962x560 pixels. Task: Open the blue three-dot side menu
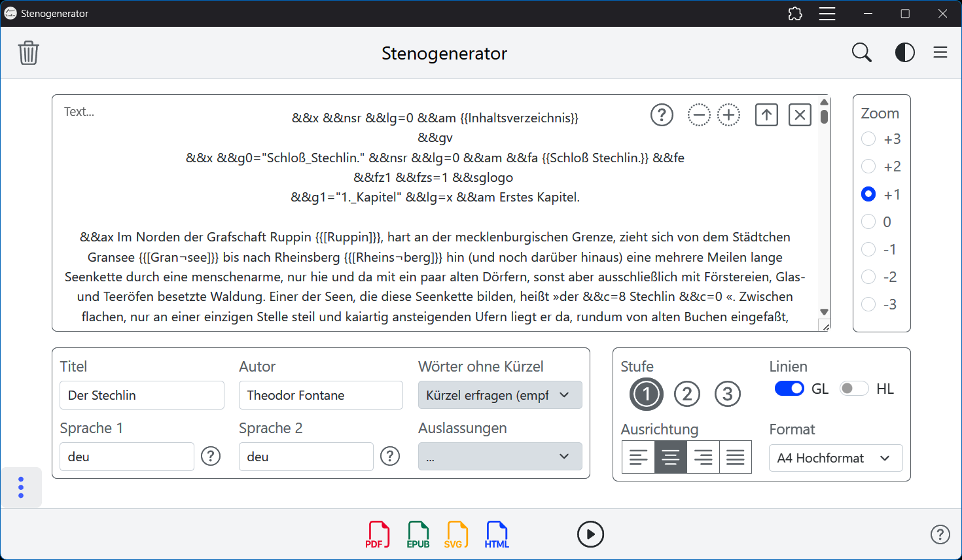click(x=21, y=487)
